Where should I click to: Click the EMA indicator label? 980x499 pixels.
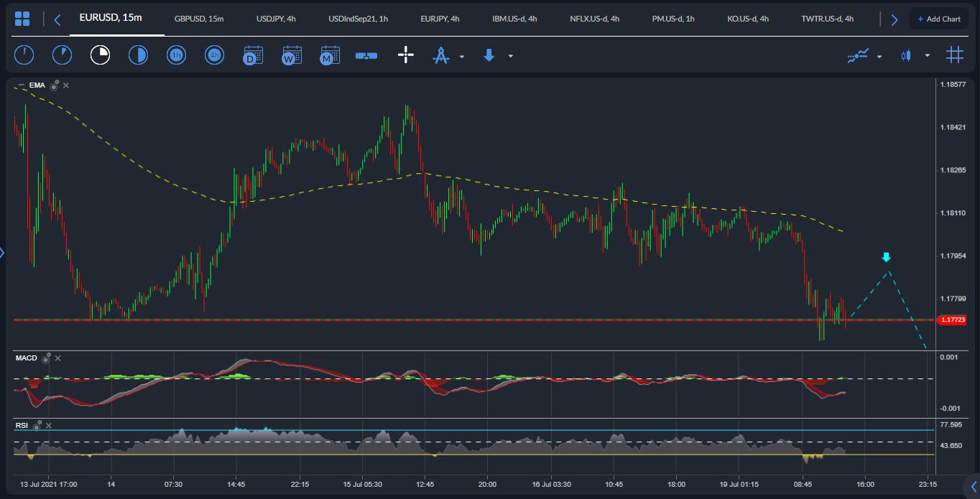coord(37,85)
